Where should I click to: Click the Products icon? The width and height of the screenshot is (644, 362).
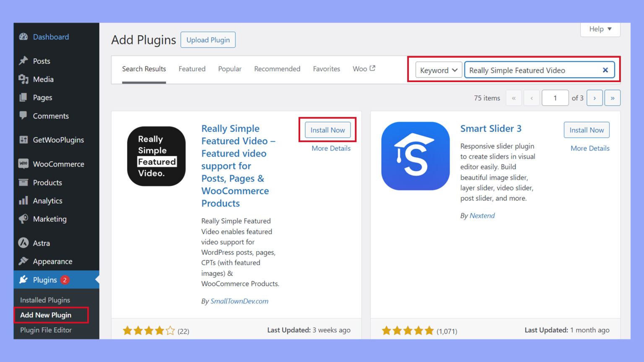(23, 182)
